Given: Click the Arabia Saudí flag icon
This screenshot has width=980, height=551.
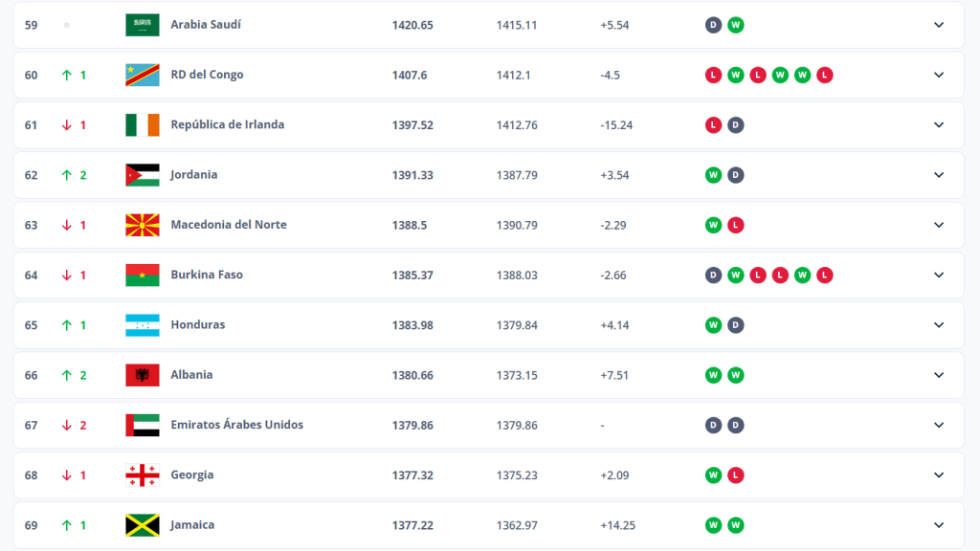Looking at the screenshot, I should [143, 25].
